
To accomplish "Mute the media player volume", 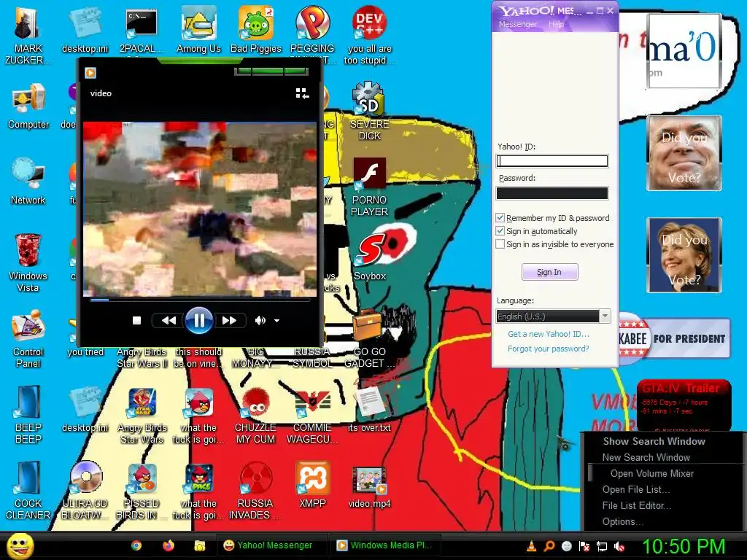I will point(260,321).
